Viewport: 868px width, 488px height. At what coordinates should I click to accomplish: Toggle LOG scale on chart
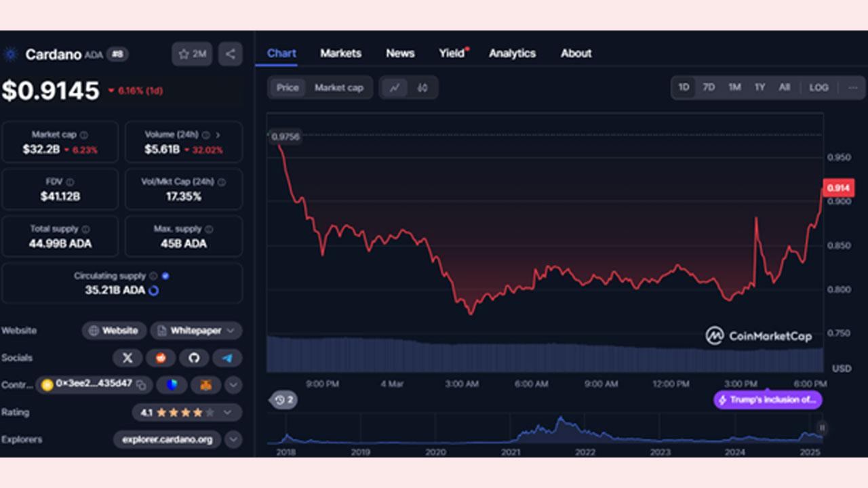[818, 87]
